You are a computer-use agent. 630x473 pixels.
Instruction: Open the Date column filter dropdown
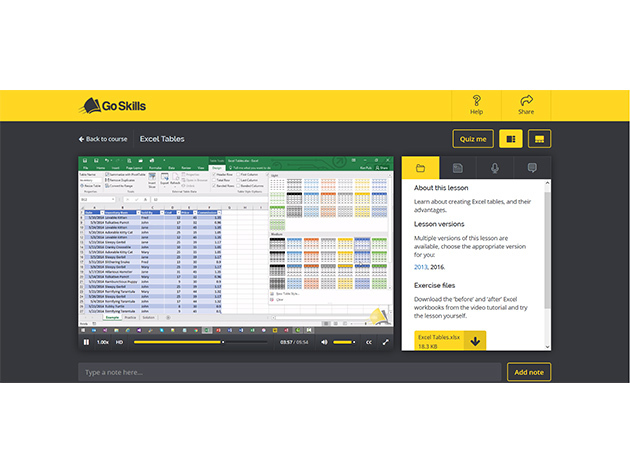(x=102, y=213)
